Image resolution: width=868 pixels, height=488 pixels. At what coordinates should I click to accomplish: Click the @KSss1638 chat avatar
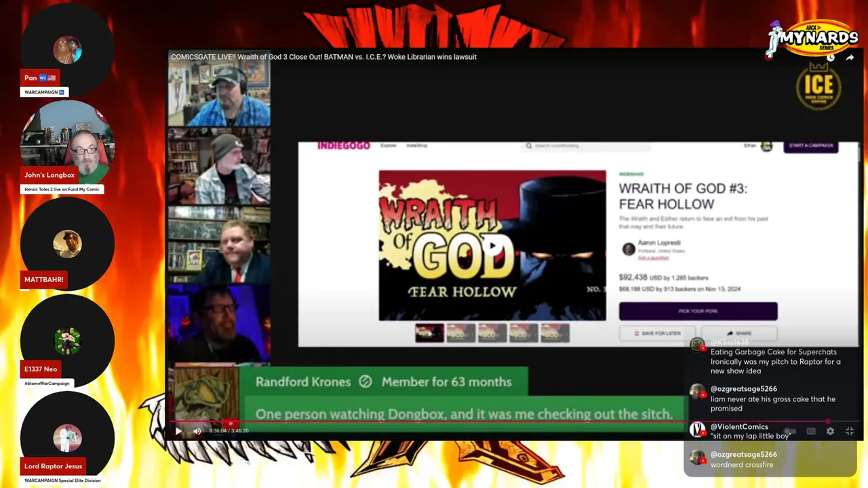pos(697,346)
